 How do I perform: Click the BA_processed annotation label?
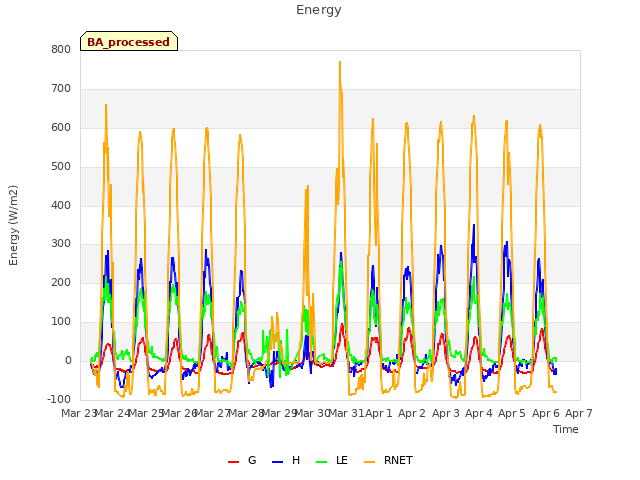click(129, 41)
